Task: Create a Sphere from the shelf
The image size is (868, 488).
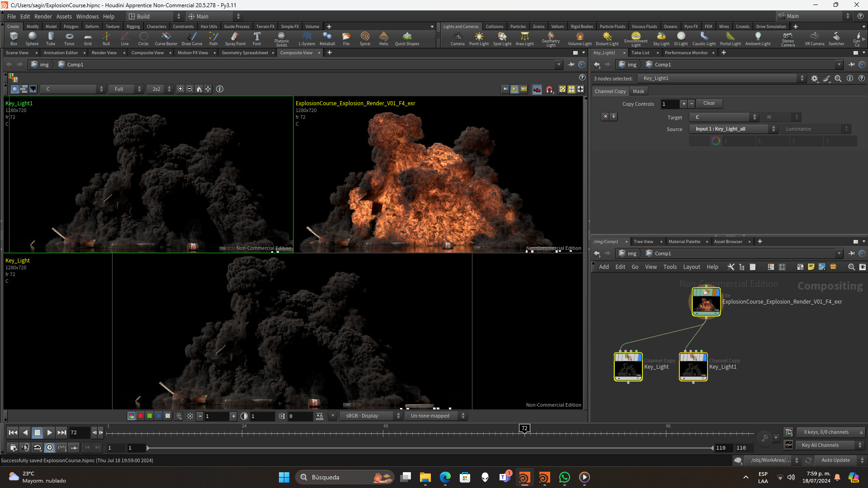Action: click(x=32, y=38)
